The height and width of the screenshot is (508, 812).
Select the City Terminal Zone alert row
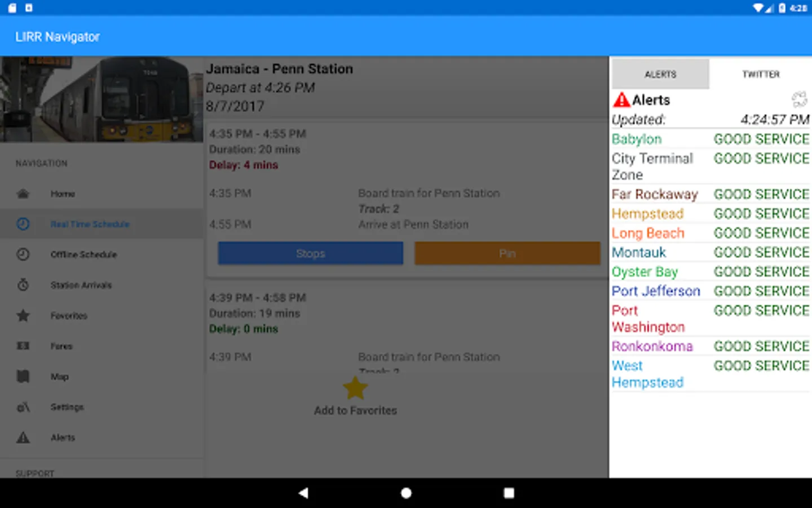click(x=710, y=167)
